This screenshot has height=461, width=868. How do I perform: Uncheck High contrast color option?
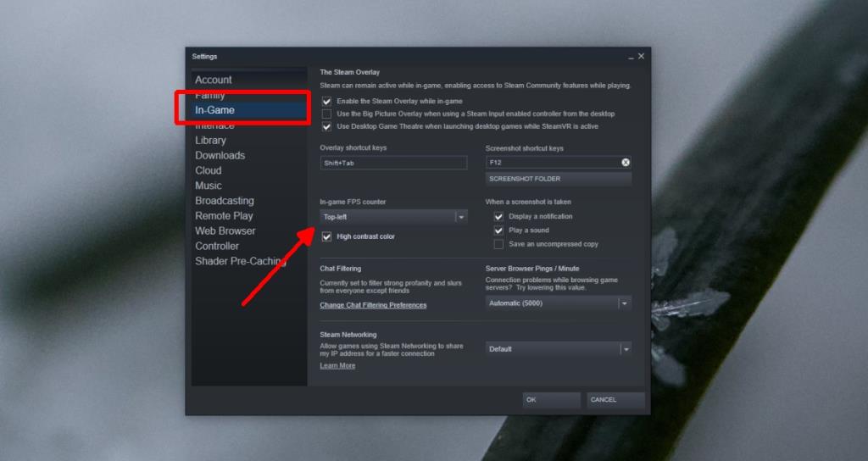pos(326,237)
